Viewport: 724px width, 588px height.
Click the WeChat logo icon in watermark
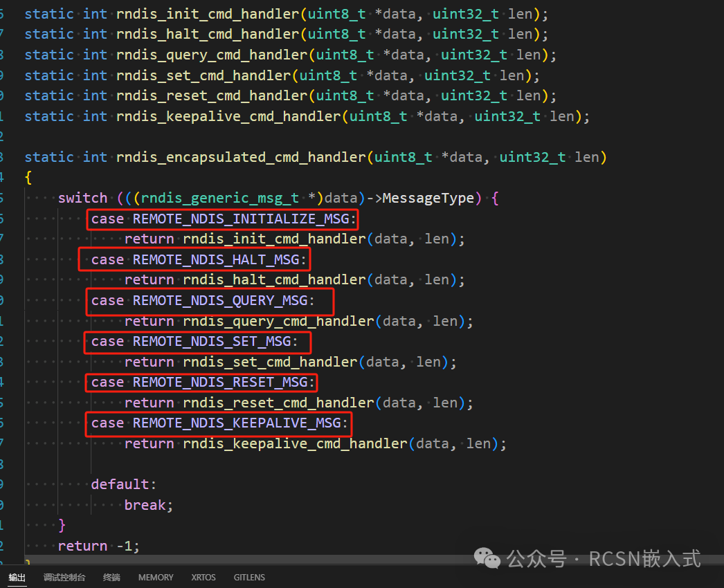pos(491,558)
